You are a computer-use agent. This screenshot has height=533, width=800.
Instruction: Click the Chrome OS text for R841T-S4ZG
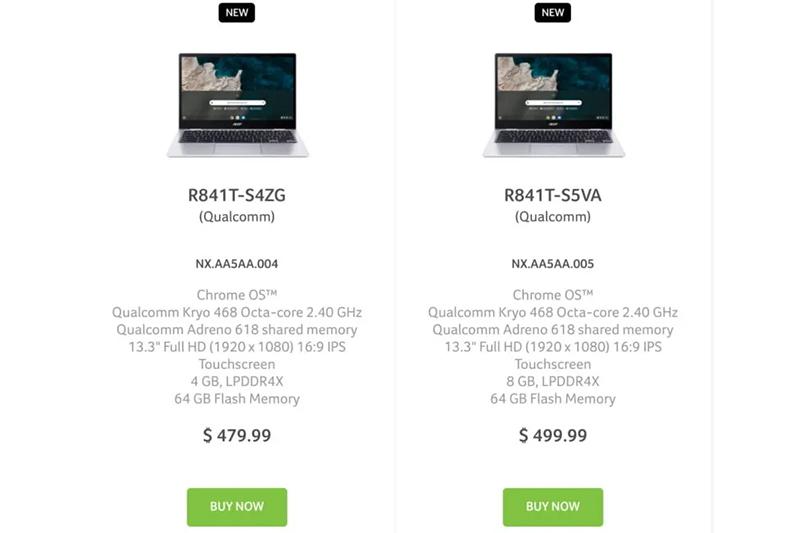pyautogui.click(x=237, y=295)
